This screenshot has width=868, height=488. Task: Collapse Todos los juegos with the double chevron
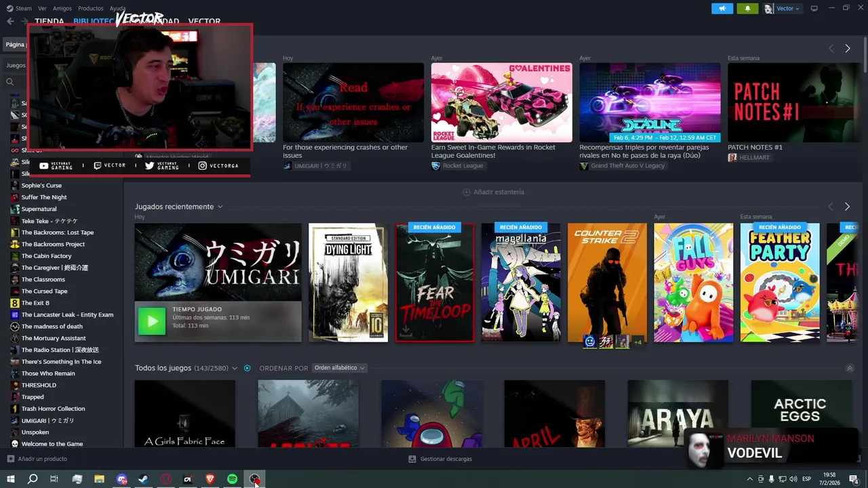click(x=850, y=368)
